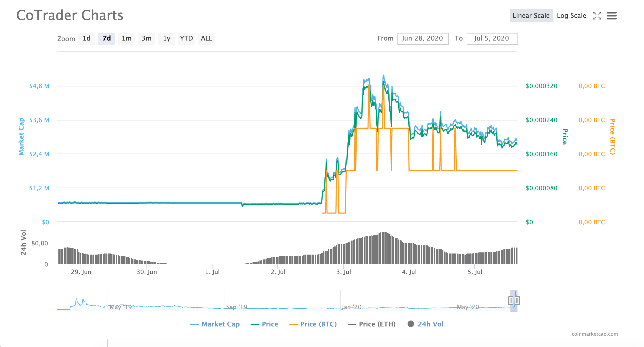Choose the 1y zoom range

click(167, 38)
